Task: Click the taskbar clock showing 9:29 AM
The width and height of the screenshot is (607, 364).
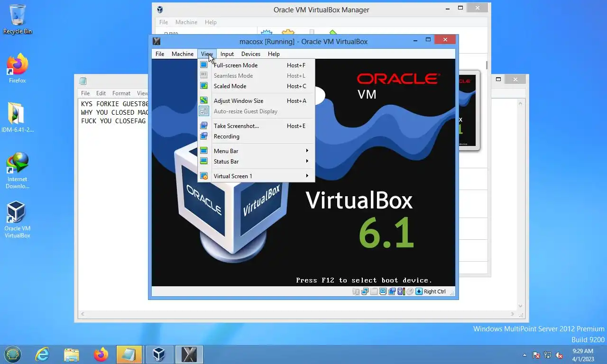Action: 583,355
